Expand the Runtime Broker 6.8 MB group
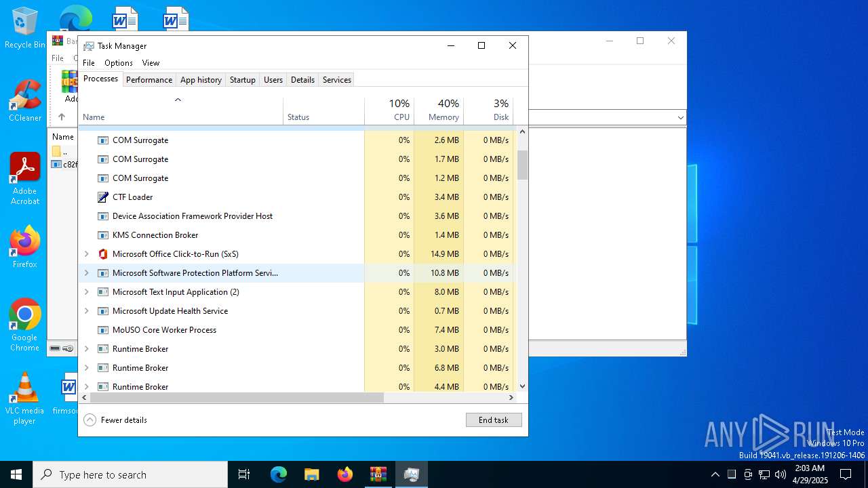 coord(86,368)
